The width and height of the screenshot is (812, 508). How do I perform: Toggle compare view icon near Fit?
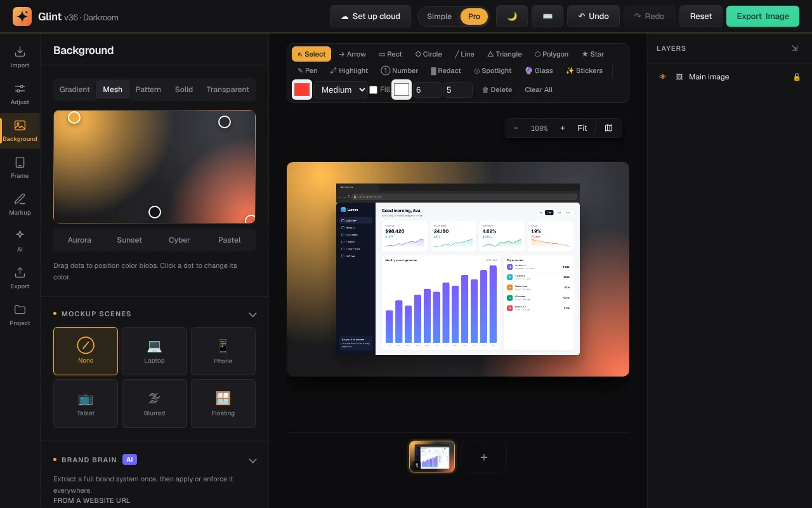(x=608, y=128)
